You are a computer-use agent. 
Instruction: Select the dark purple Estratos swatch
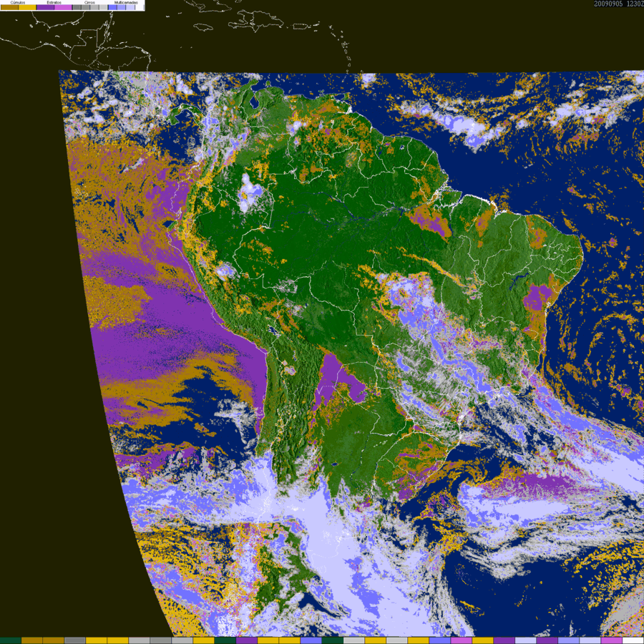click(46, 7)
